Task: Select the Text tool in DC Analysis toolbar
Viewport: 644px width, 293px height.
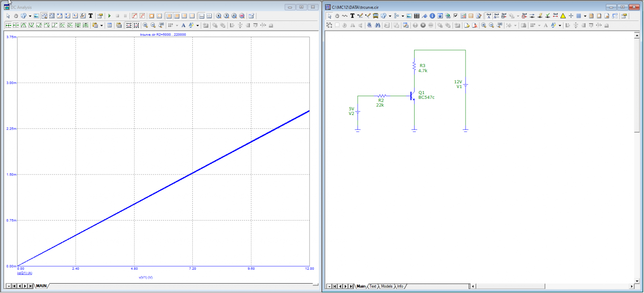Action: (90, 16)
